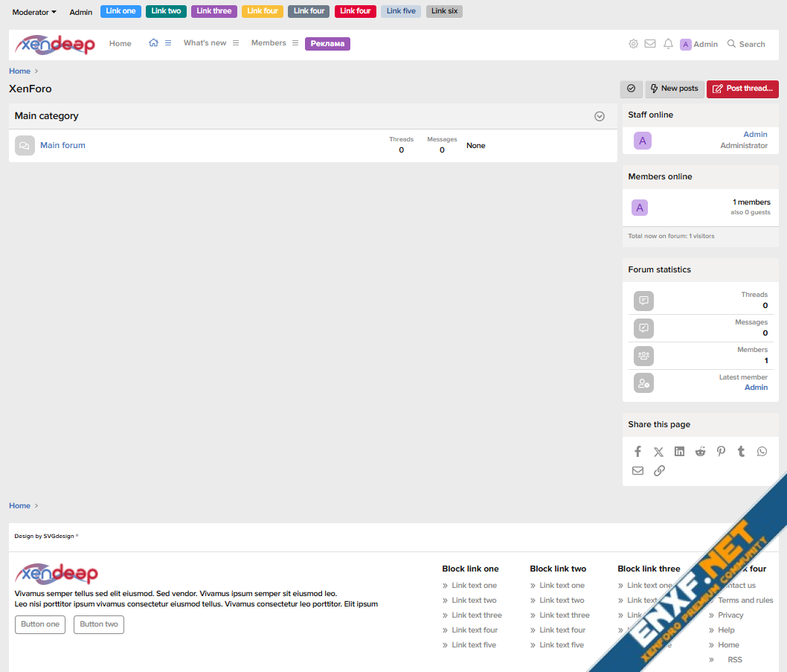
Task: Share this page on Pinterest
Action: pos(721,452)
